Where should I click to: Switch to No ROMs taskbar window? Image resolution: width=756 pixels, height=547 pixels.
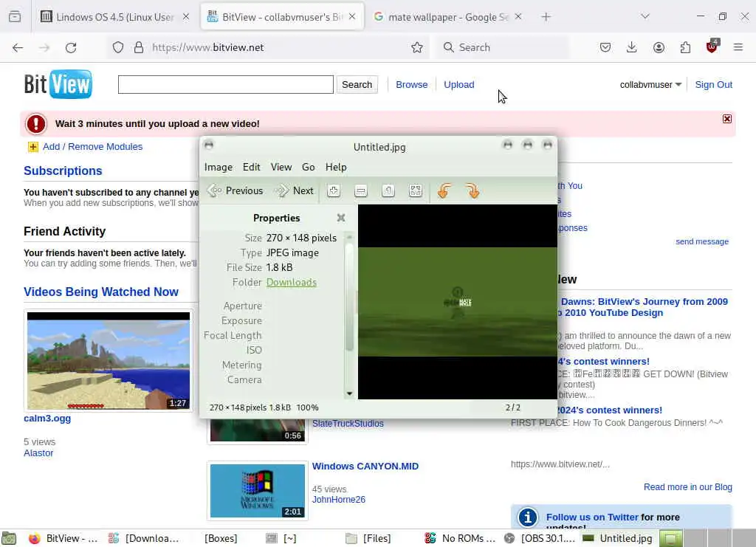click(x=460, y=538)
